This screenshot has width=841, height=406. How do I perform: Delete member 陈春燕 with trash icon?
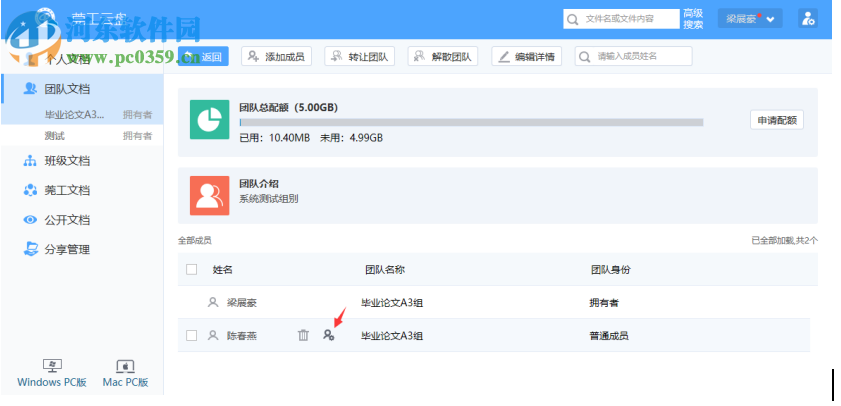303,335
